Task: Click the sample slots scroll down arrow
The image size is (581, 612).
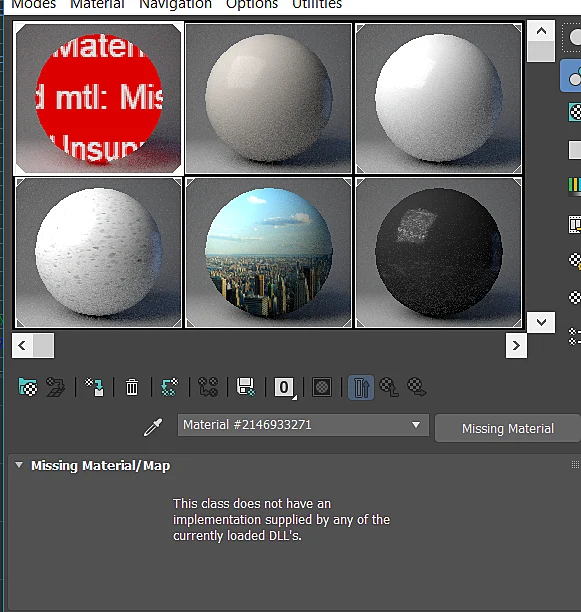Action: 541,322
